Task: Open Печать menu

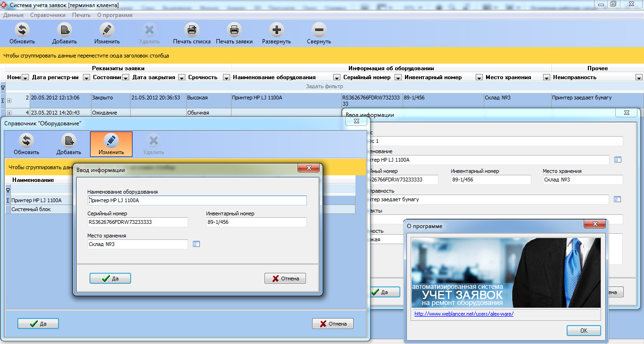Action: [x=81, y=15]
